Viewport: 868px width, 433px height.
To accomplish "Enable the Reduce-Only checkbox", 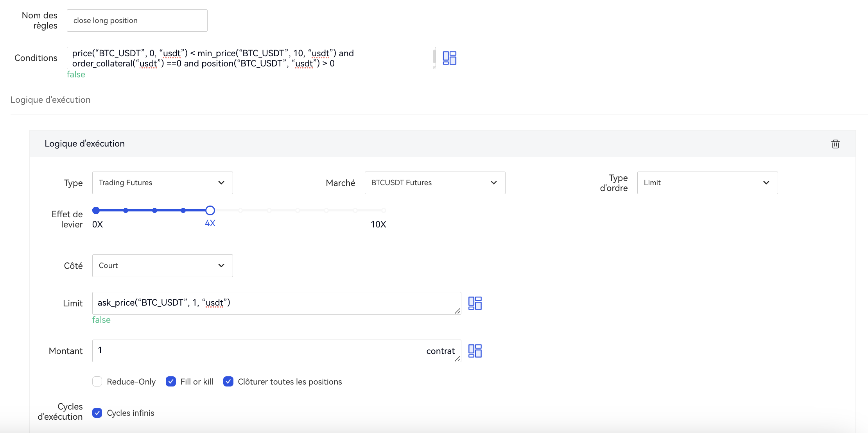I will click(x=97, y=381).
